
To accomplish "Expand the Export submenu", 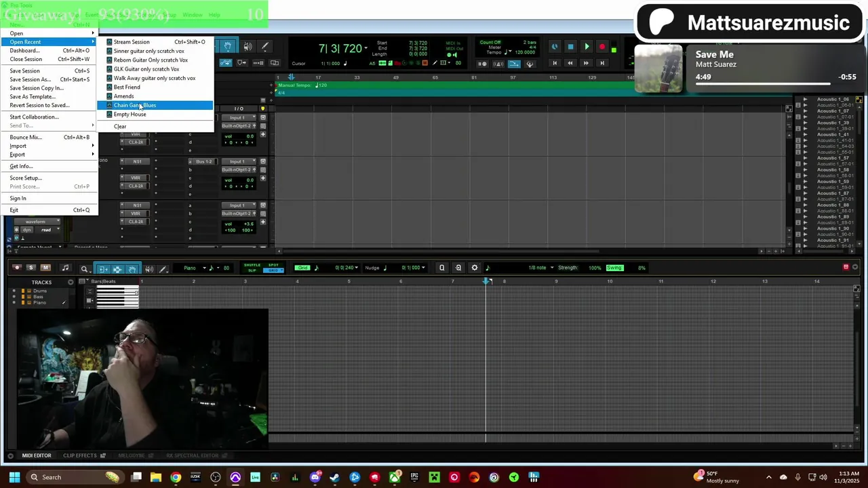I will coord(49,155).
